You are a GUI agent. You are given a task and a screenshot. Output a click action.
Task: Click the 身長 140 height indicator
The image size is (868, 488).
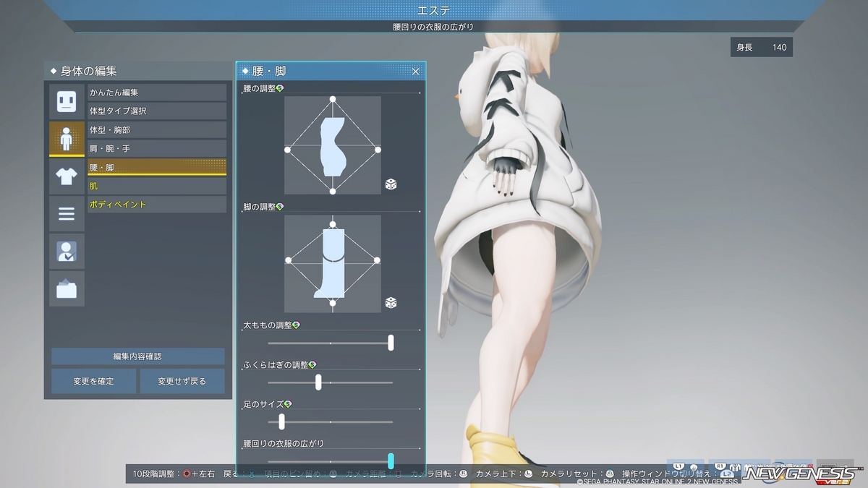tap(762, 48)
